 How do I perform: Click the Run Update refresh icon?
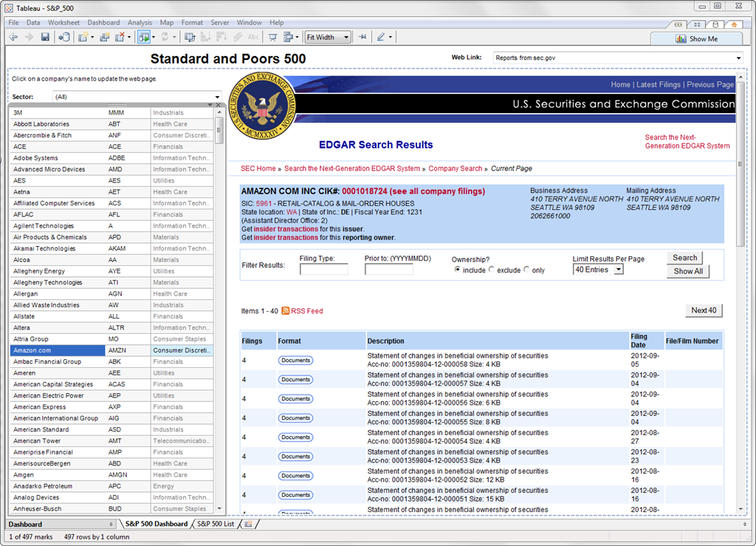coord(165,37)
